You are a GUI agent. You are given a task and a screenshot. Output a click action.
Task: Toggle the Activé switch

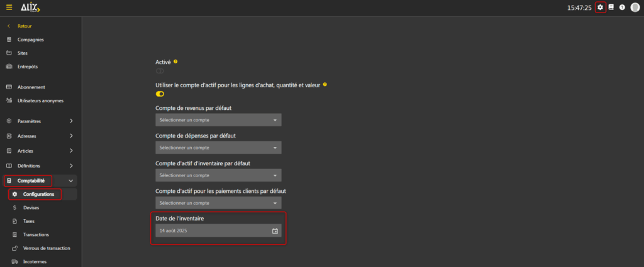coord(160,72)
